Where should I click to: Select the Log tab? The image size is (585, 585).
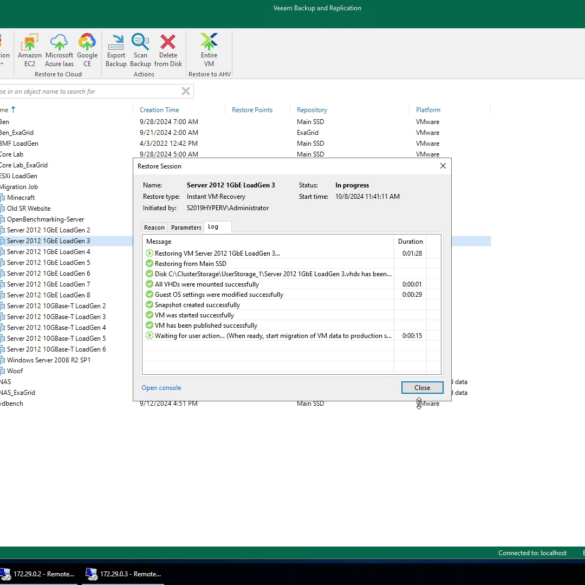coord(213,227)
